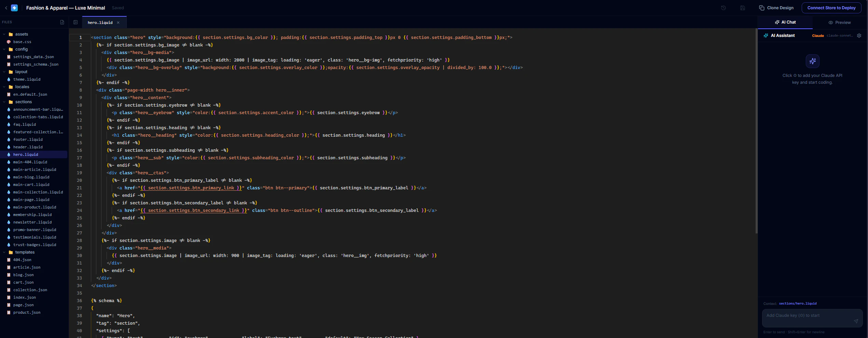Open main-page.liquid file

click(34, 200)
